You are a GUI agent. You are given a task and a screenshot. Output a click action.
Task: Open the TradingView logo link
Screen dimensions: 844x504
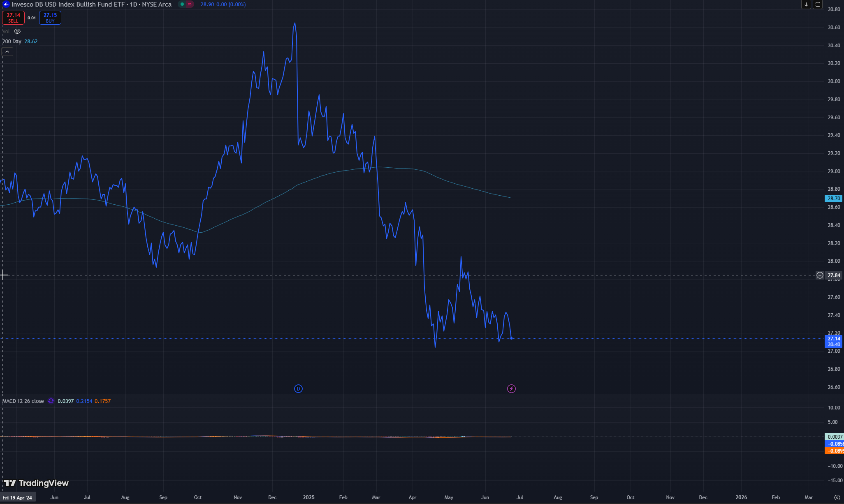tap(36, 483)
